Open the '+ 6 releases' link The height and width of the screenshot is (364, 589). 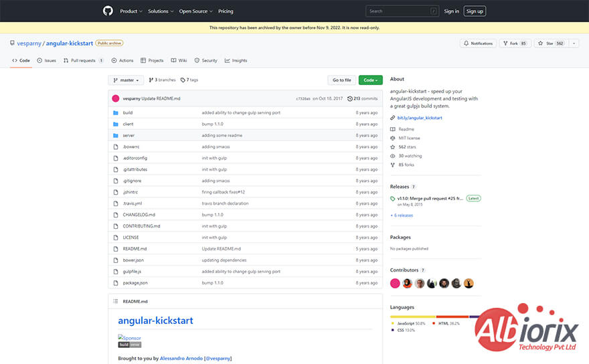coord(402,215)
